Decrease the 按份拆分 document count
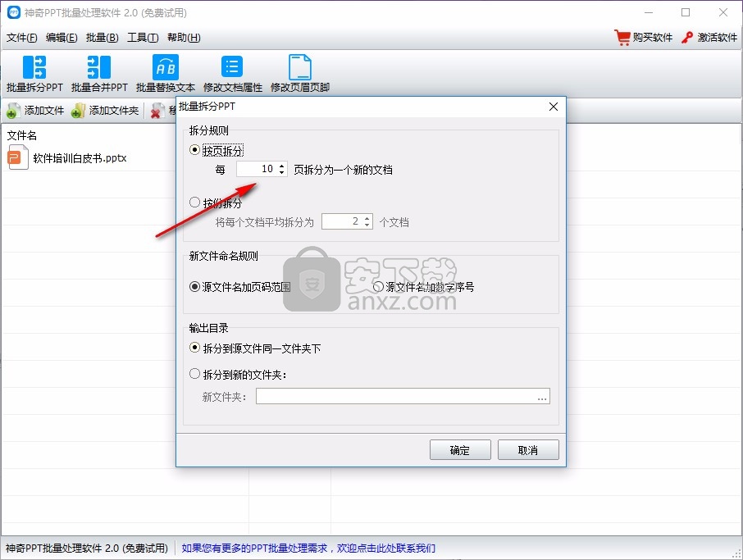This screenshot has width=743, height=560. [x=367, y=225]
